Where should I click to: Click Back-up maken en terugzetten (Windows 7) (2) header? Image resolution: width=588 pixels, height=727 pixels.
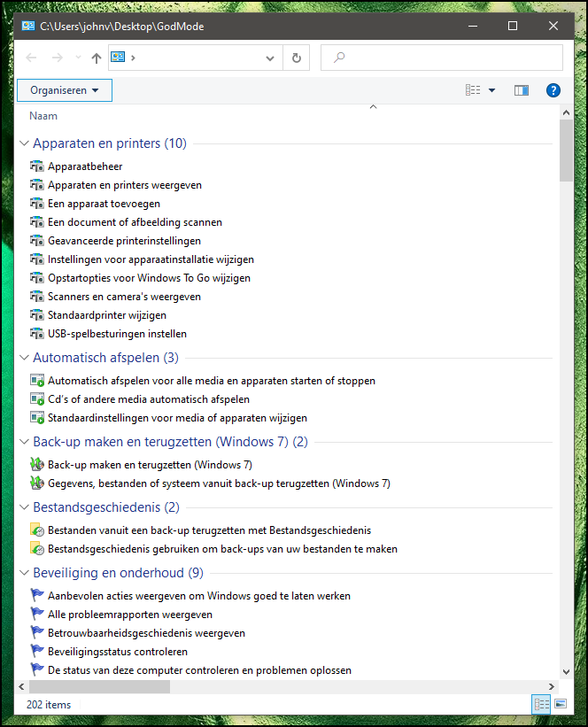point(170,441)
